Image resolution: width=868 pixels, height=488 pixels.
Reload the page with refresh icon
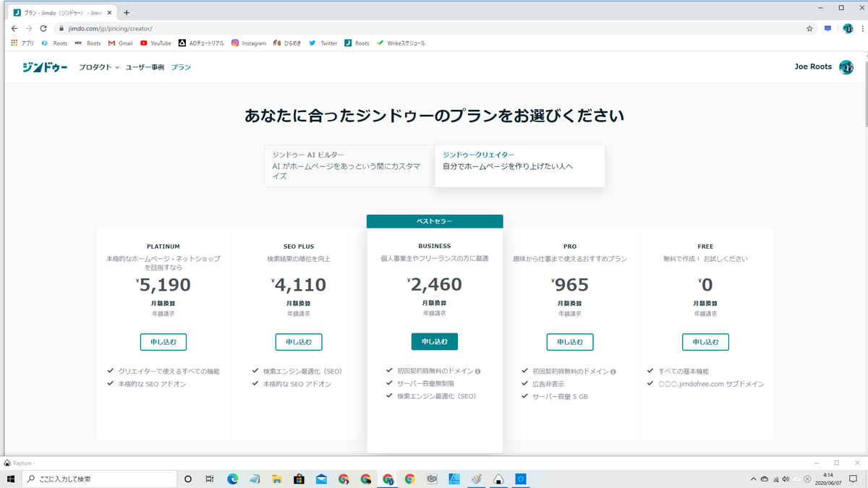[x=43, y=28]
